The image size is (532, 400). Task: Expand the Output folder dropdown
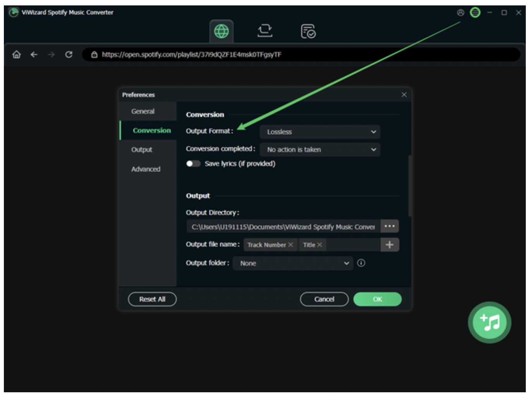click(x=293, y=263)
